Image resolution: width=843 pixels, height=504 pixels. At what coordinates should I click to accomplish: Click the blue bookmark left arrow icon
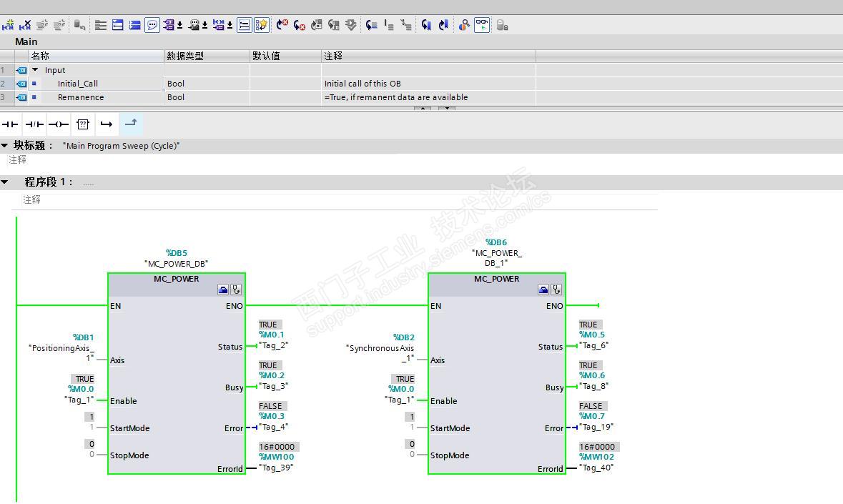click(x=426, y=25)
